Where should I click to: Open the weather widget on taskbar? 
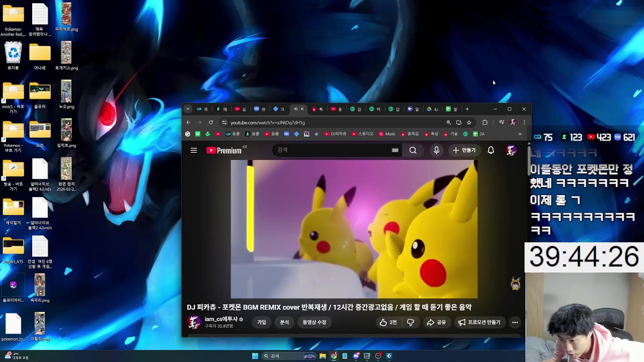[x=16, y=356]
